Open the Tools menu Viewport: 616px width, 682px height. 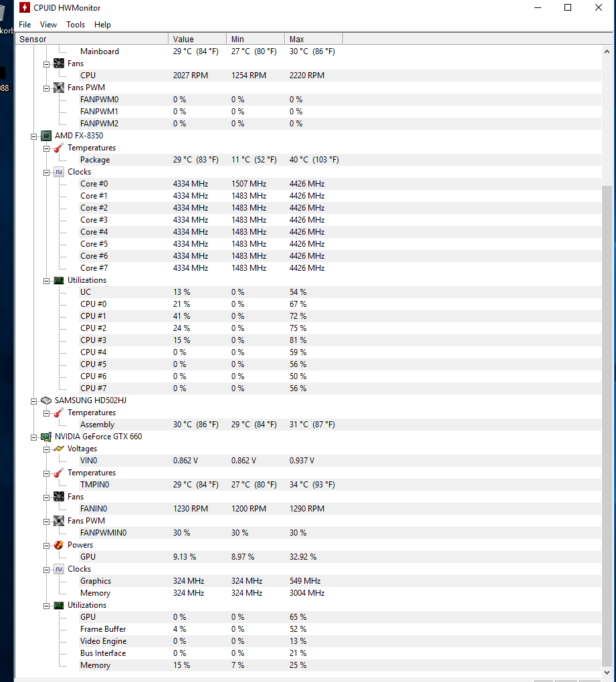coord(76,25)
